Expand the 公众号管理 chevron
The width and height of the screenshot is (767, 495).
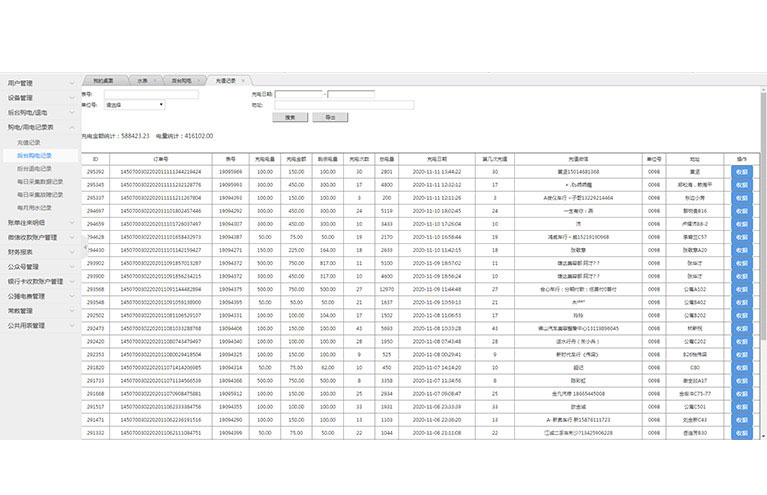(x=72, y=267)
